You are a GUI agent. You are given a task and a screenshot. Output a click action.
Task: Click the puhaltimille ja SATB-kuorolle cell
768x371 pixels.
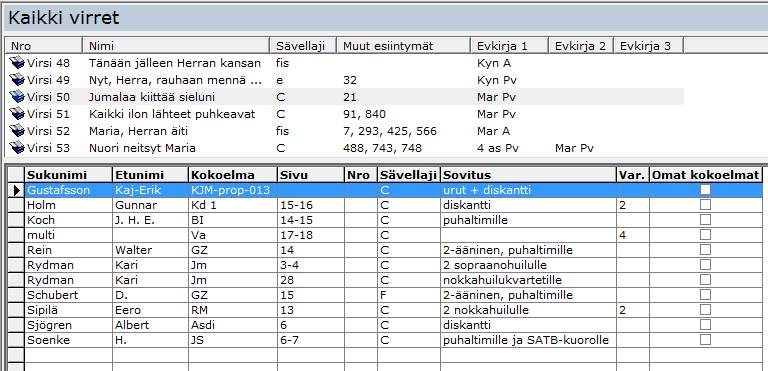[x=528, y=340]
